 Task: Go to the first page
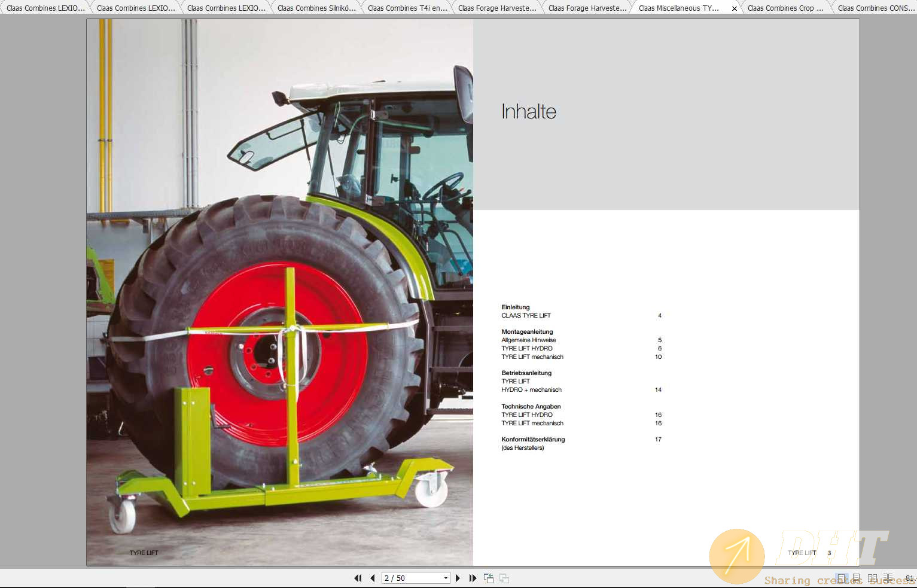pos(358,578)
